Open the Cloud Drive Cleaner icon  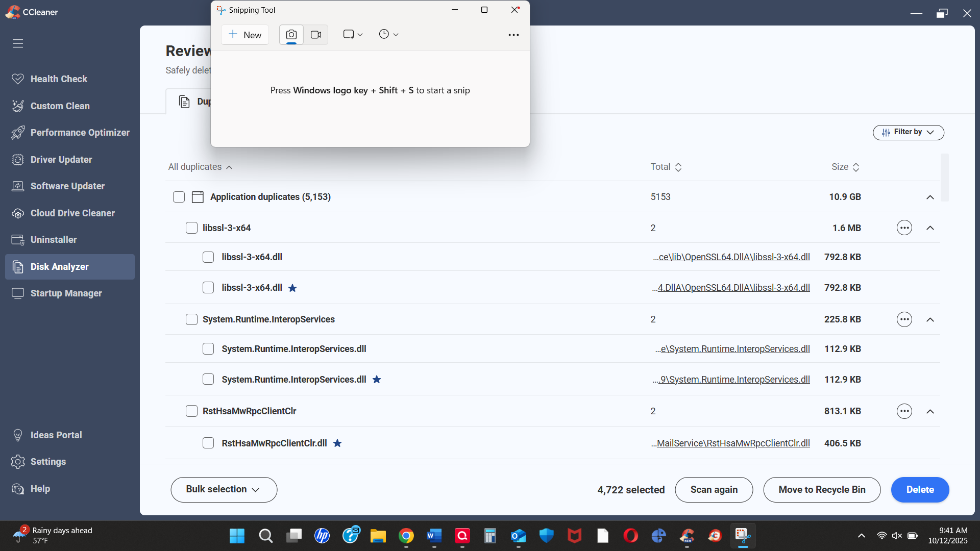pyautogui.click(x=18, y=213)
